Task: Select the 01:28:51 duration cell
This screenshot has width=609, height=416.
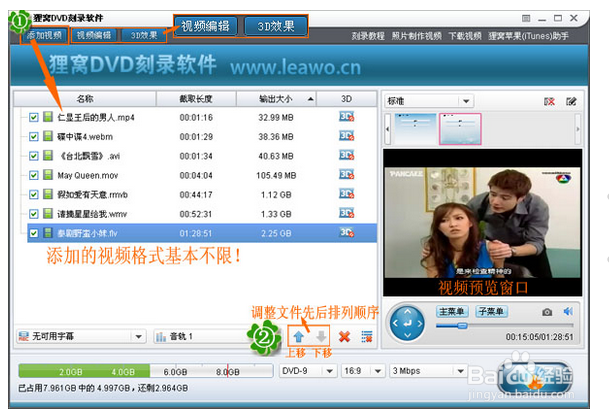Action: coord(196,233)
